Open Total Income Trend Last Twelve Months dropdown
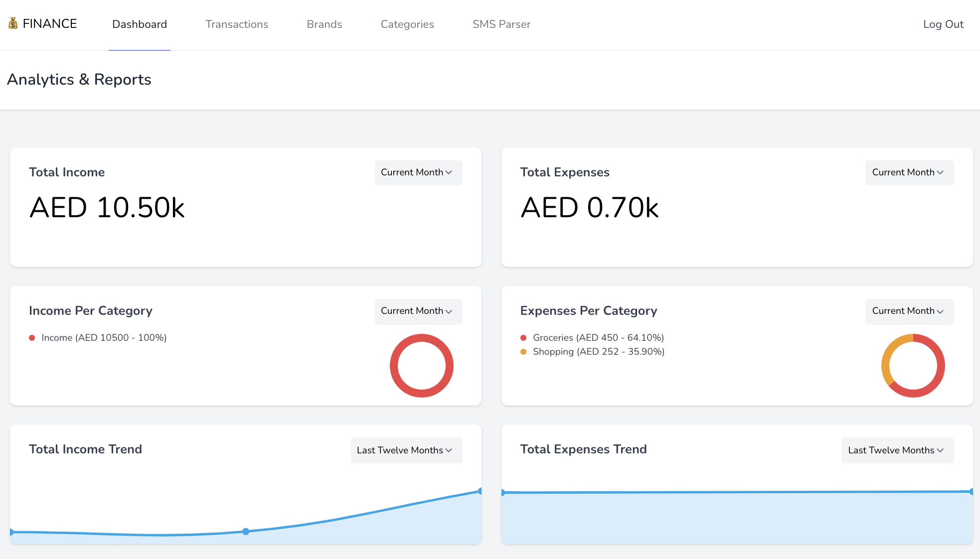Image resolution: width=980 pixels, height=559 pixels. [406, 450]
